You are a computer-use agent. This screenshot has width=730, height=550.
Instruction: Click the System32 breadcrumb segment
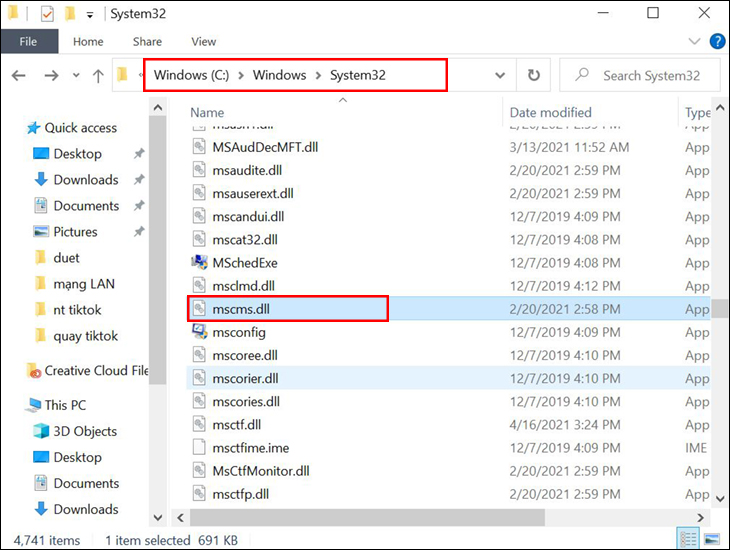point(358,75)
